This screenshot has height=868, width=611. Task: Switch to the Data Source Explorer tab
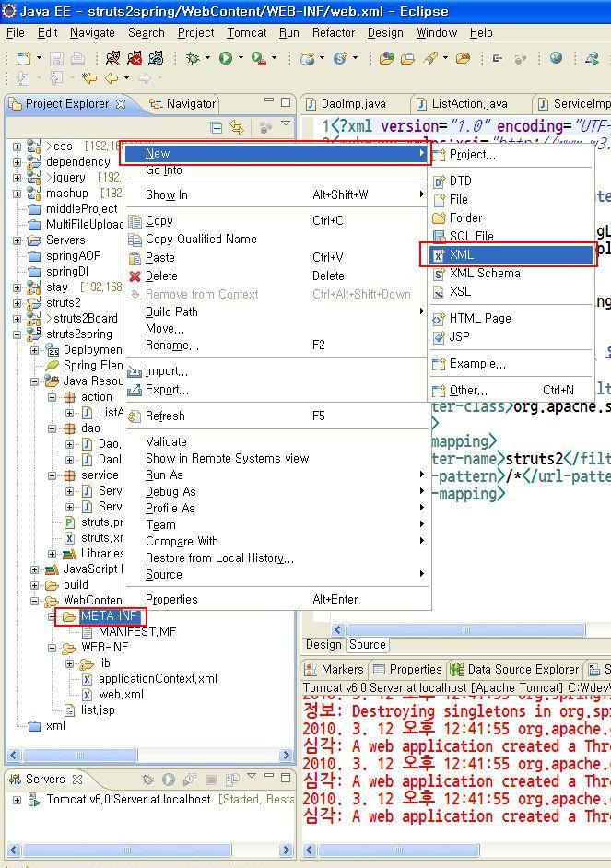pyautogui.click(x=514, y=669)
